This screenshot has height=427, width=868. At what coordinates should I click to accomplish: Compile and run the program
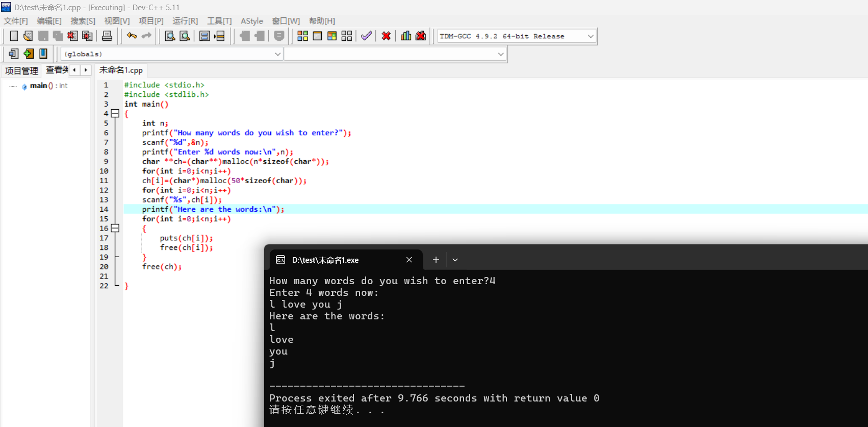tap(332, 36)
